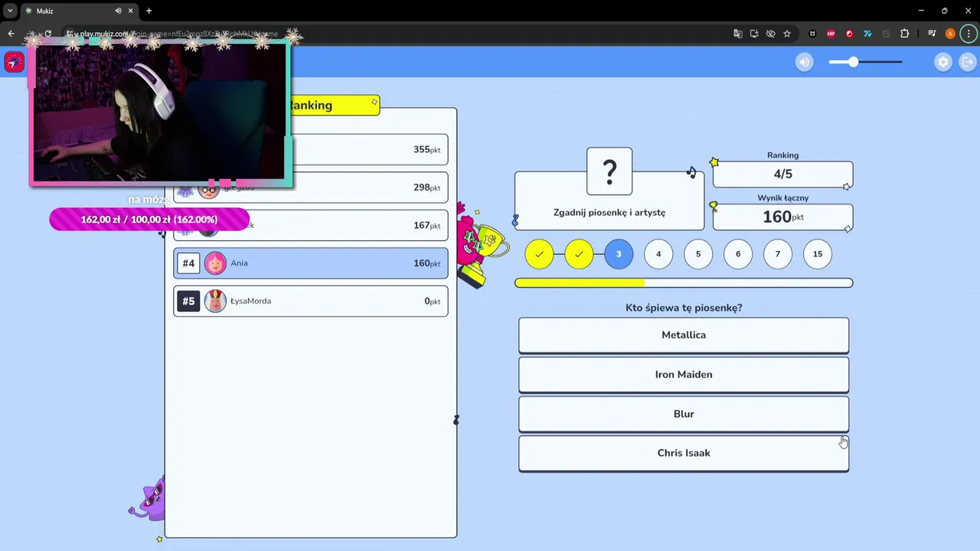Bookmark this page with the star
The image size is (980, 551).
tap(787, 34)
